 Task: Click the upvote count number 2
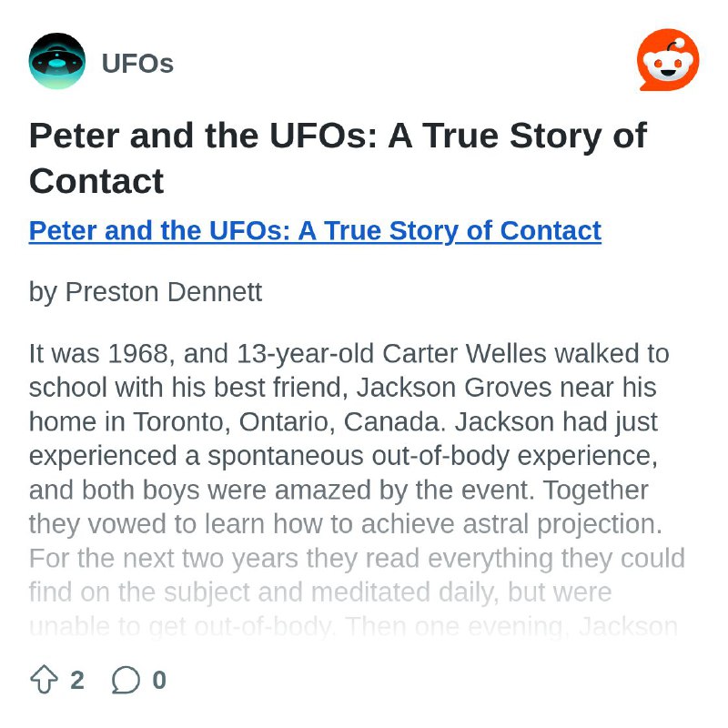(x=77, y=680)
